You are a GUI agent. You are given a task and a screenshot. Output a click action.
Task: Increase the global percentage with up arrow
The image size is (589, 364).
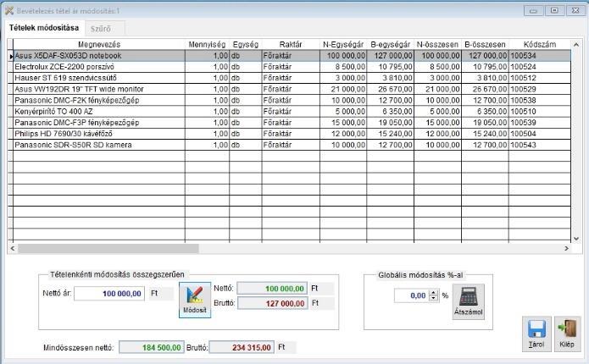point(434,293)
